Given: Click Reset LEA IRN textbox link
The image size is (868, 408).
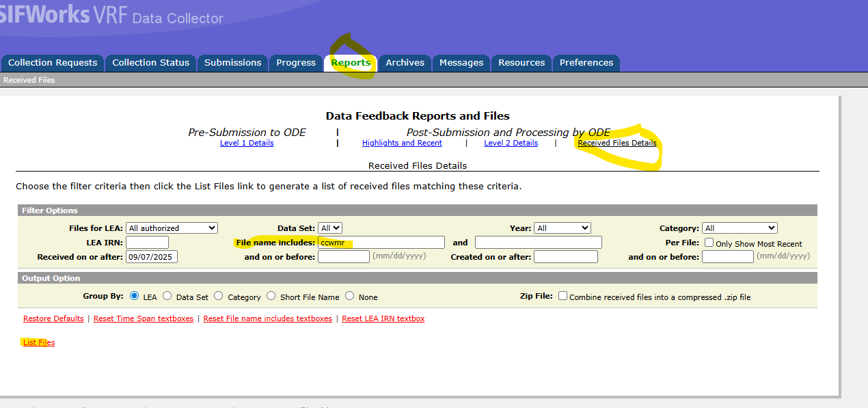Looking at the screenshot, I should [x=383, y=318].
